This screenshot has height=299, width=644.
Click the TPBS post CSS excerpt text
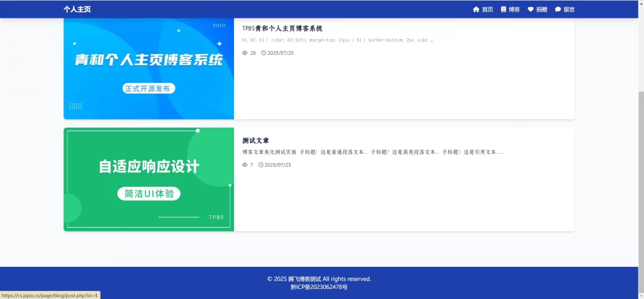coord(338,40)
